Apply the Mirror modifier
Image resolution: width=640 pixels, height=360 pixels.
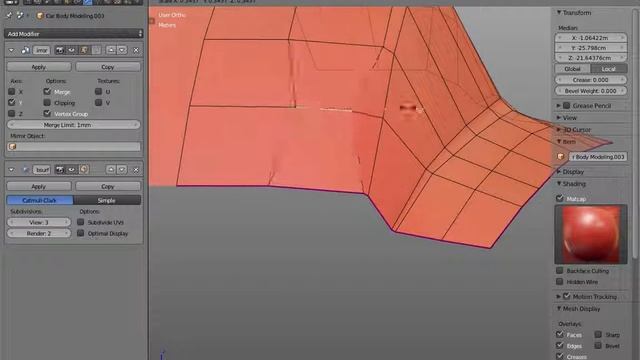click(39, 67)
